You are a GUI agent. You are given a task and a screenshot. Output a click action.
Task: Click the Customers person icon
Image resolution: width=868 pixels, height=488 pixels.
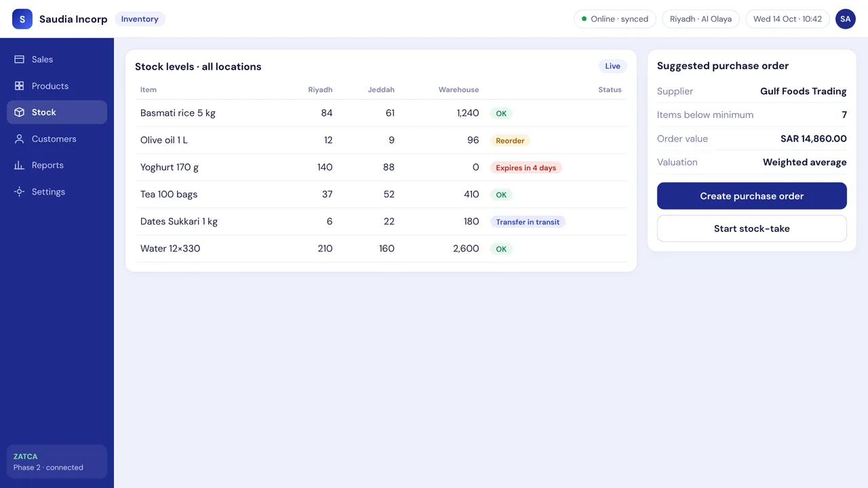(19, 139)
